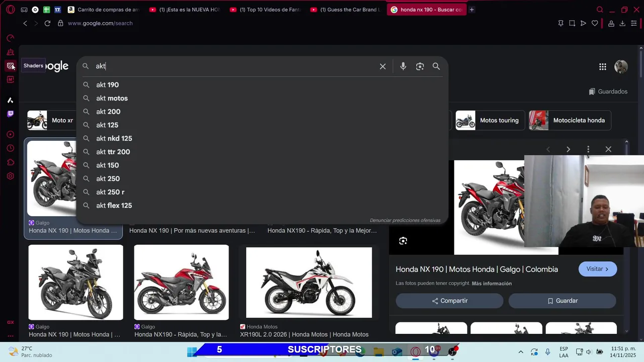
Task: Submit search with magnifier button
Action: tap(436, 66)
